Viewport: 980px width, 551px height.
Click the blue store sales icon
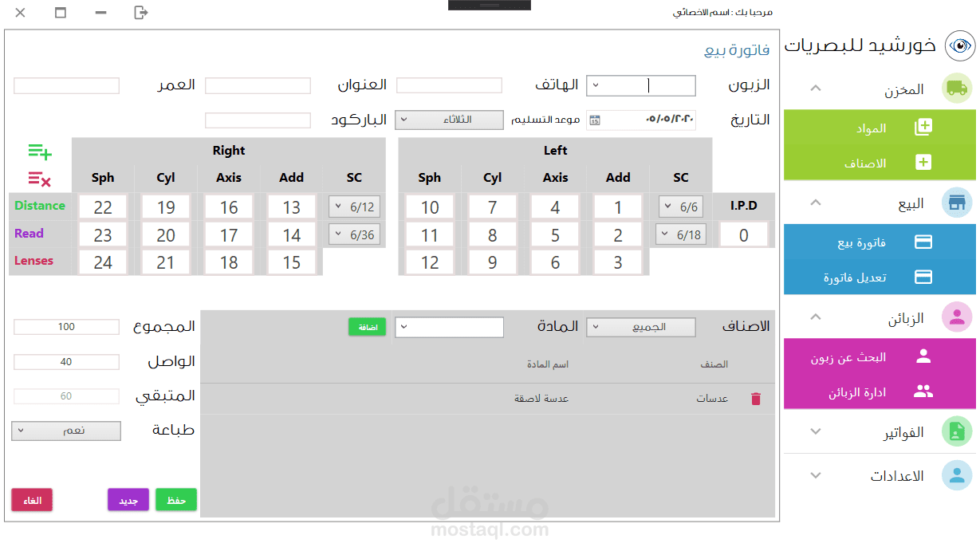coord(957,203)
